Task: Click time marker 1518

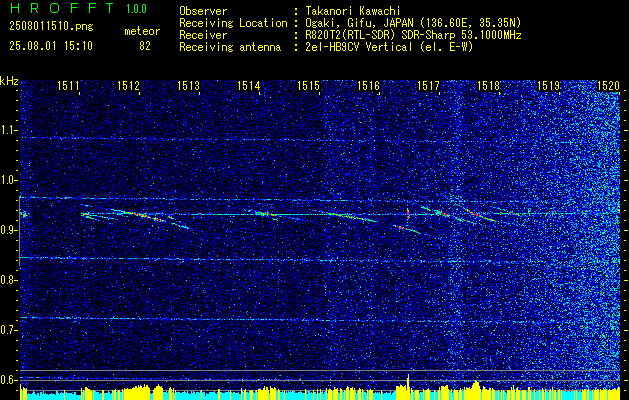Action: point(488,85)
